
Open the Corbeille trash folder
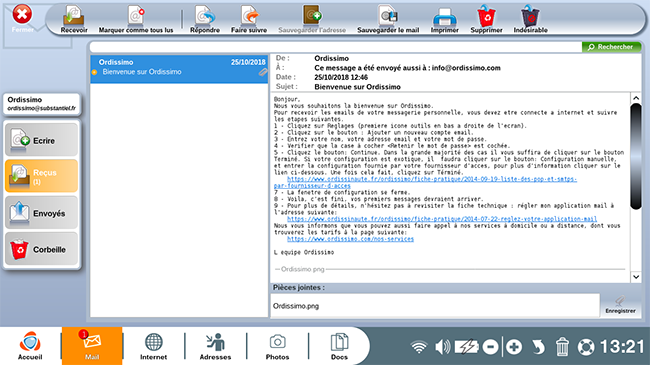[41, 249]
